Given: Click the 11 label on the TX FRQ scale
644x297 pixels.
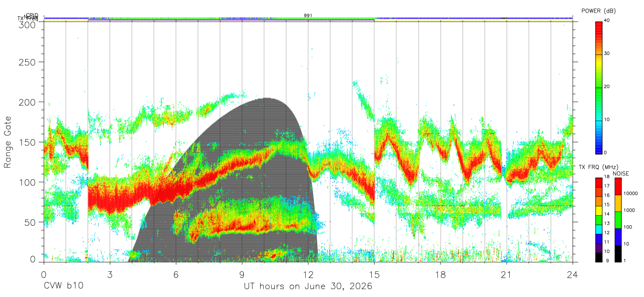Looking at the screenshot, I should (607, 242).
